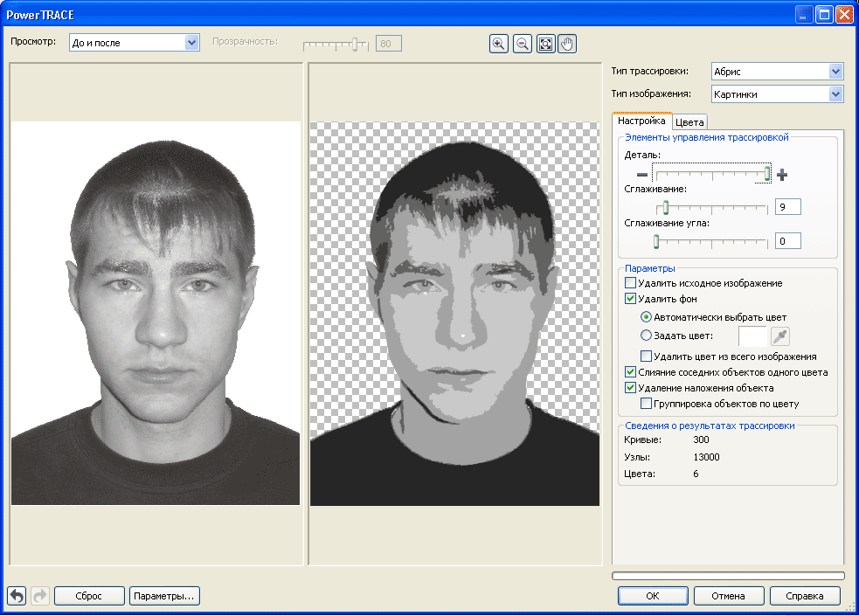Switch to the Цвета tab
This screenshot has height=616, width=859.
(x=689, y=122)
